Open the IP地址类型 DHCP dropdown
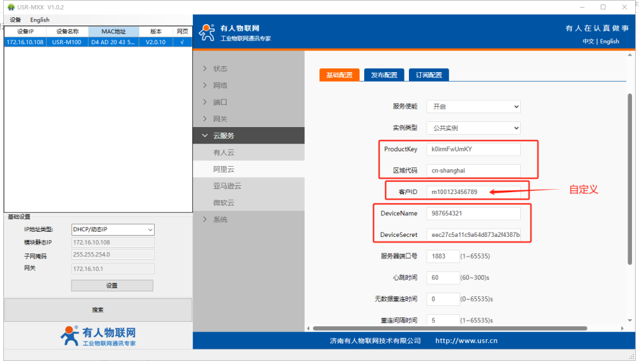 coord(113,230)
